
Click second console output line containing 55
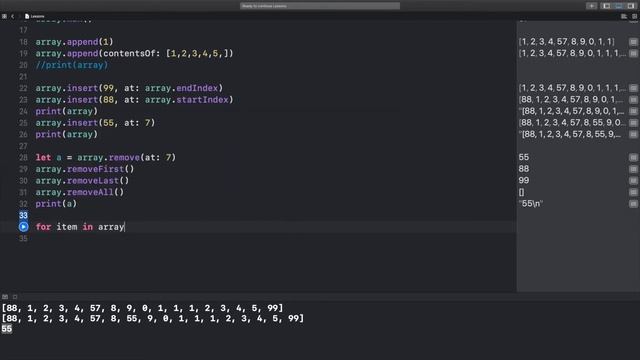coord(153,318)
